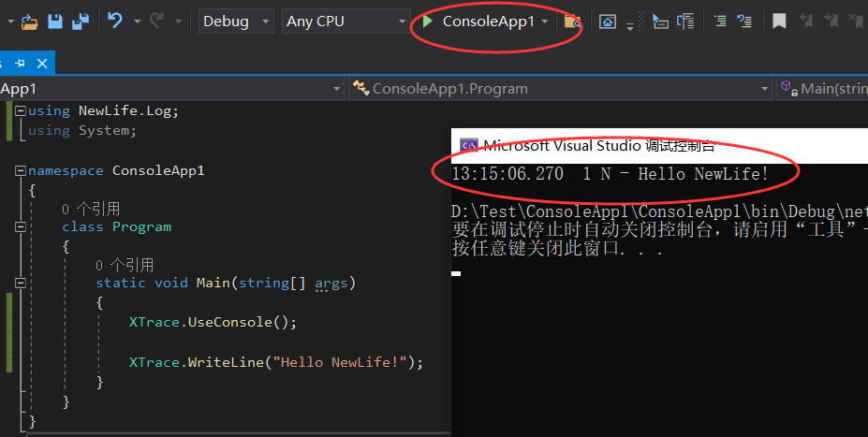Image resolution: width=868 pixels, height=437 pixels.
Task: Click the console title Microsoft Visual Studio 调试控制台
Action: (x=599, y=145)
